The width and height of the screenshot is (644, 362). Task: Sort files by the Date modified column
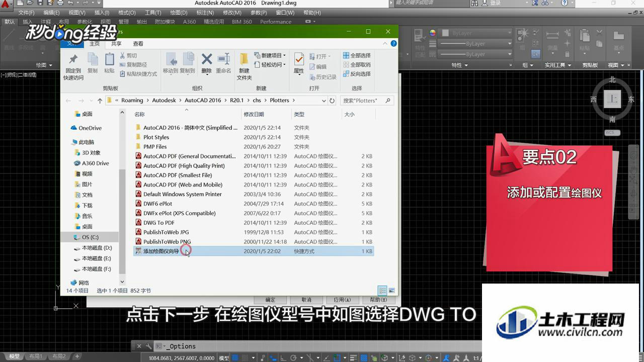pyautogui.click(x=254, y=115)
